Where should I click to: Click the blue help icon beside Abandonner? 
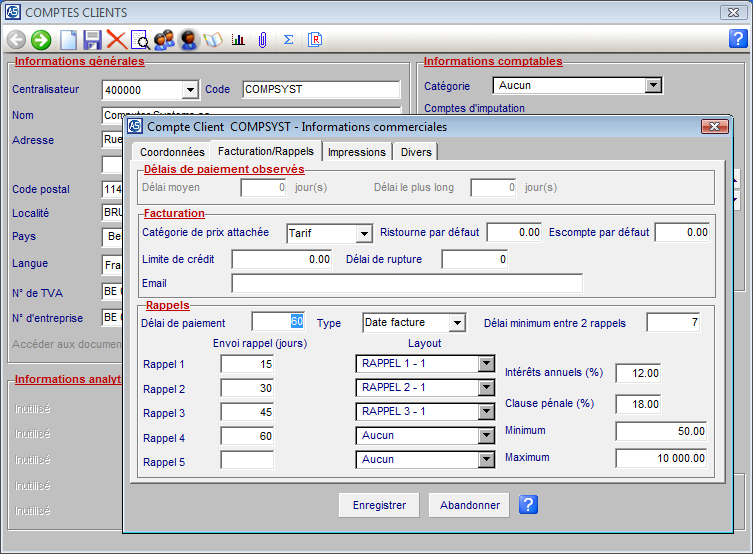click(529, 505)
